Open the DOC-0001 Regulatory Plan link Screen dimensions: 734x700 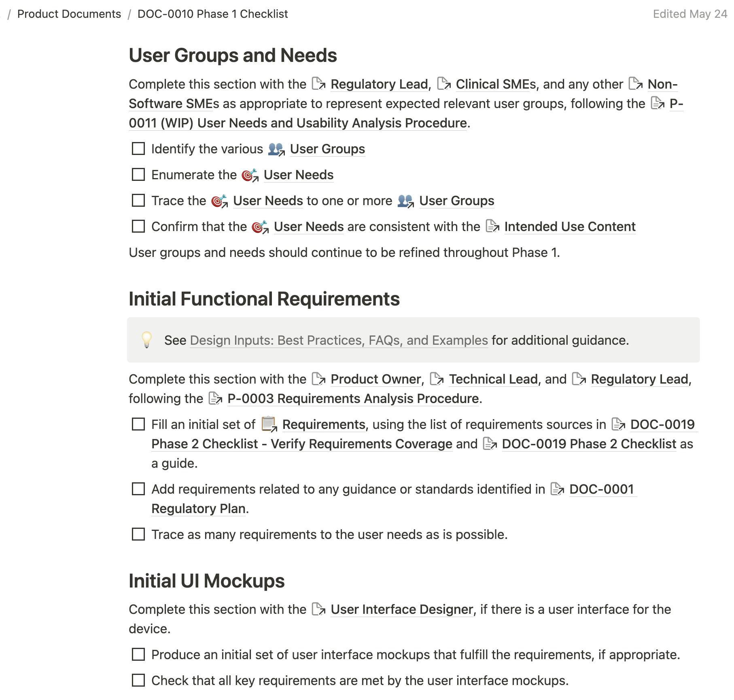601,489
